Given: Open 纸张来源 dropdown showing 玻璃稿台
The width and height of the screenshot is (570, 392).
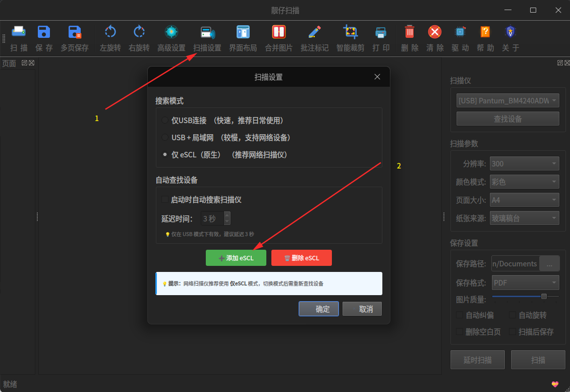Looking at the screenshot, I should click(x=524, y=218).
